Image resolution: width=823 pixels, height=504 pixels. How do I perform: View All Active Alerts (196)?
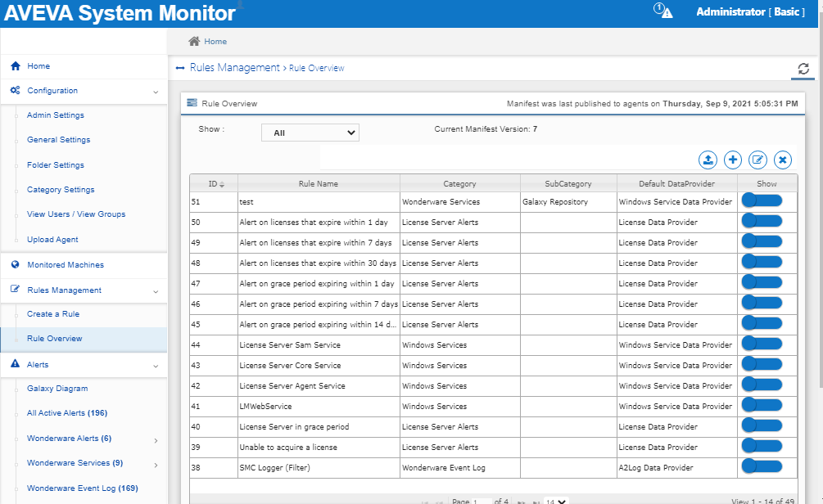point(67,412)
